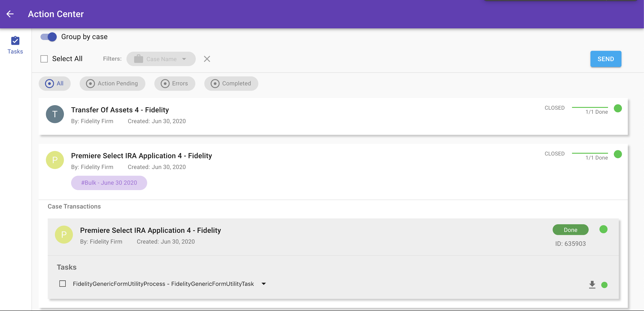Click progress bar for Premiere Select case
644x311 pixels.
[590, 153]
